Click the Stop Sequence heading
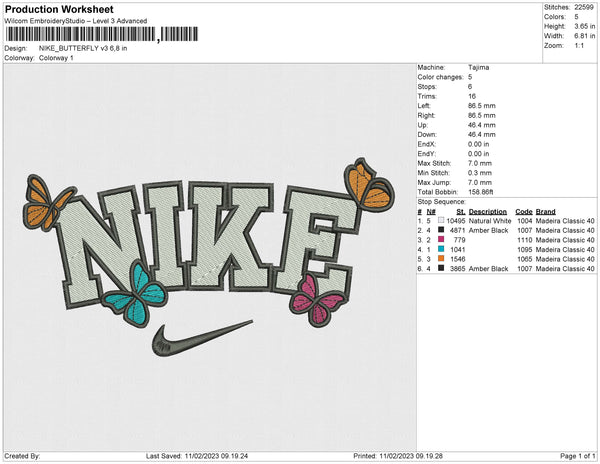 click(442, 202)
